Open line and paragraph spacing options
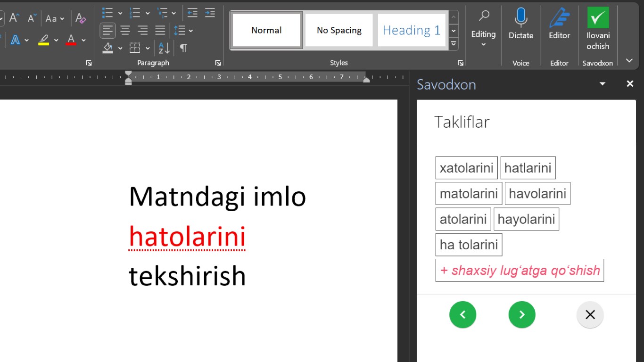The width and height of the screenshot is (644, 362). 179,31
